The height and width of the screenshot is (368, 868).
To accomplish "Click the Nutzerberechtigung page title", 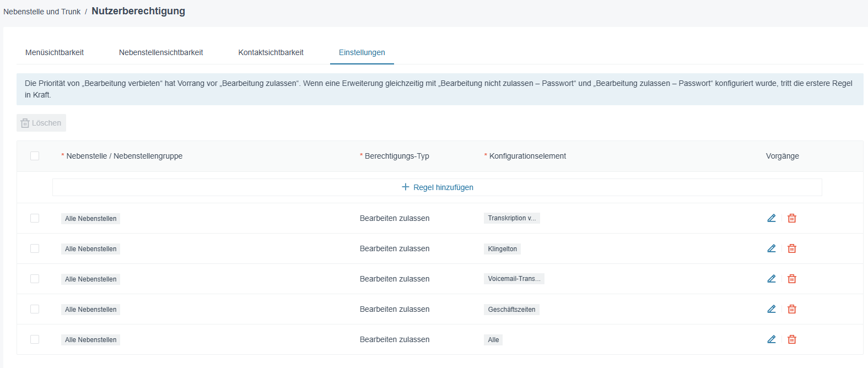I will 138,11.
